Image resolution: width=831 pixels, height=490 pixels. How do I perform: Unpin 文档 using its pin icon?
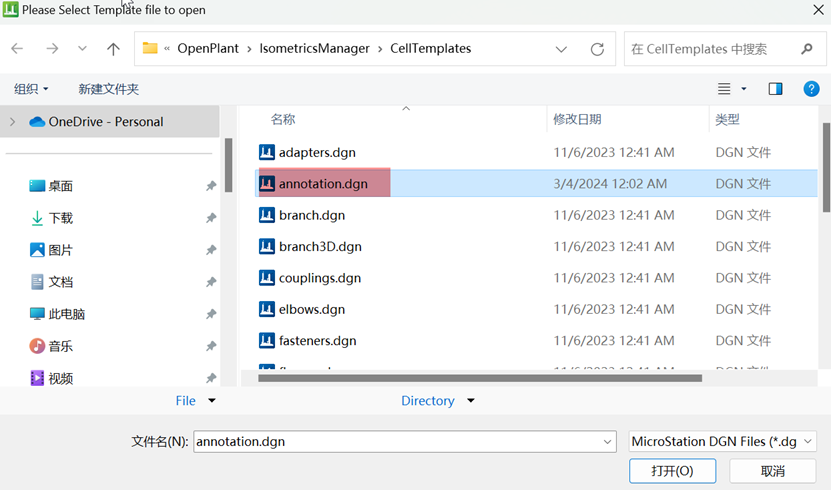211,282
